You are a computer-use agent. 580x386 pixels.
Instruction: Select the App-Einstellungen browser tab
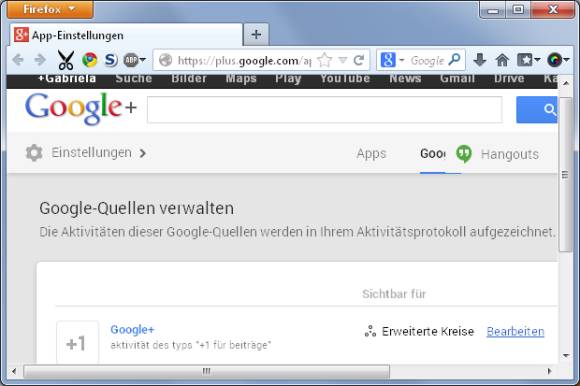point(126,35)
